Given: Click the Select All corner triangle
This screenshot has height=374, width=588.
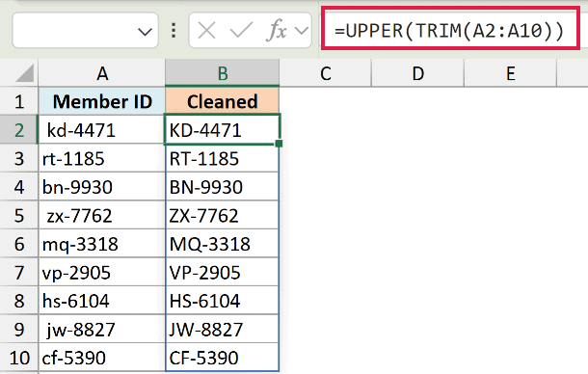Looking at the screenshot, I should coord(25,72).
